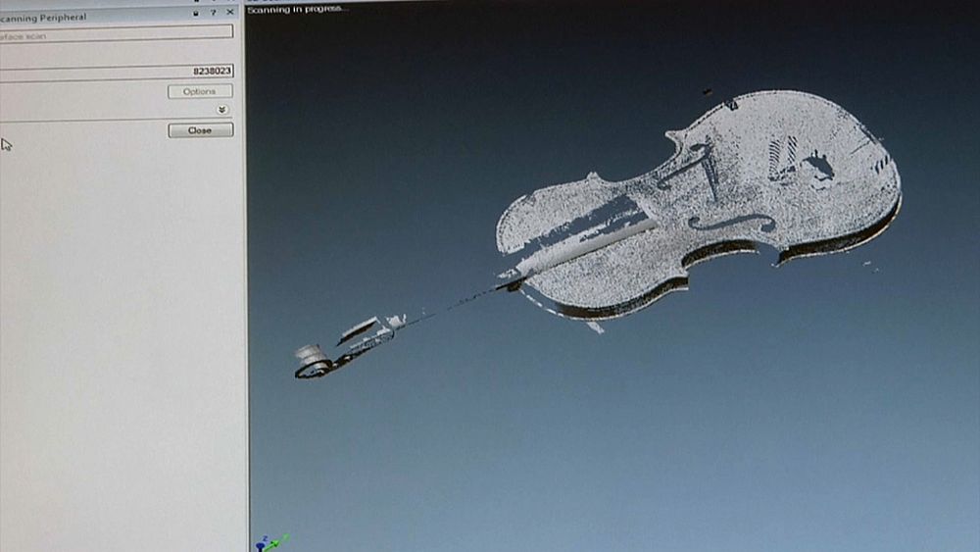This screenshot has height=552, width=980.
Task: Click the Close button in the panel
Action: point(200,129)
